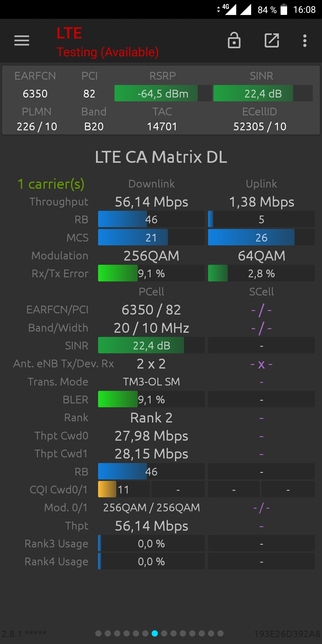Tap the LTE Testing (Available) title
Screen dimensions: 322x644
coord(108,42)
